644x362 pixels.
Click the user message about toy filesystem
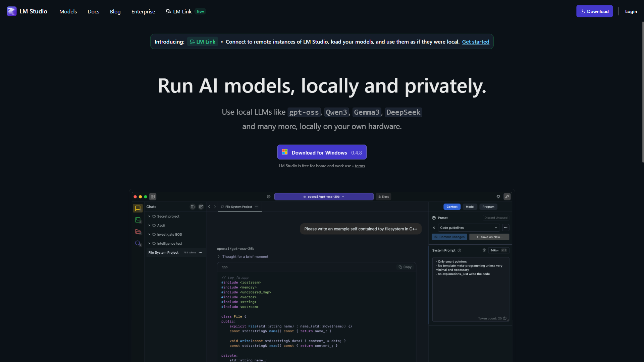coord(361,229)
